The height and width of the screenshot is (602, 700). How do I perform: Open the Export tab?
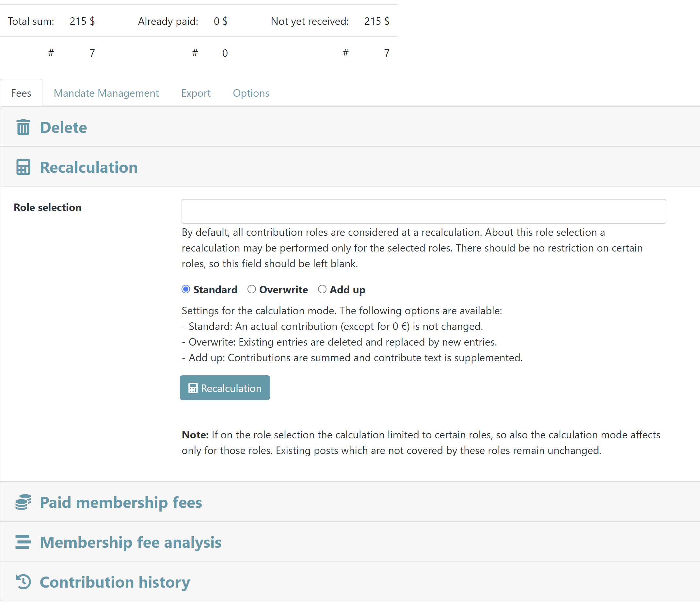click(196, 93)
